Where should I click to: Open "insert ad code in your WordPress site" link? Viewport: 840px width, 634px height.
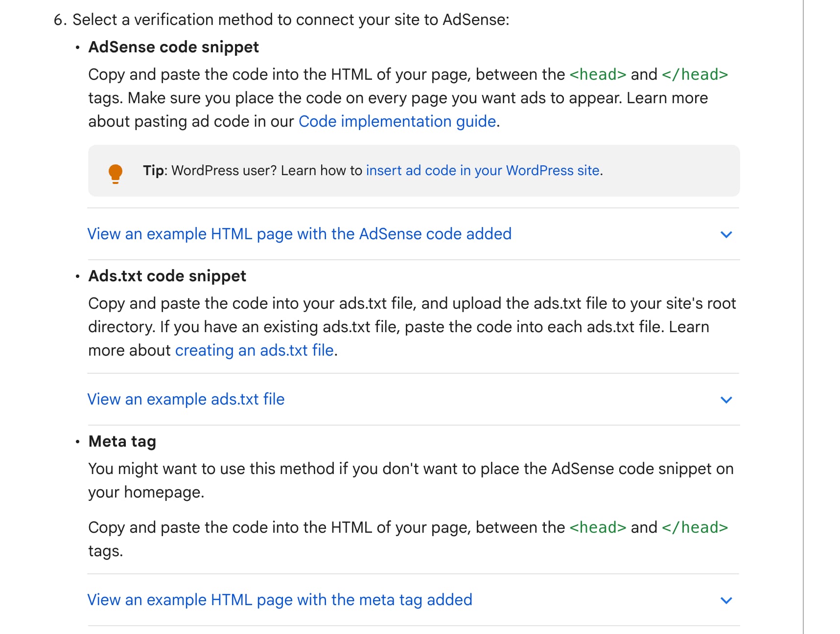pos(483,170)
